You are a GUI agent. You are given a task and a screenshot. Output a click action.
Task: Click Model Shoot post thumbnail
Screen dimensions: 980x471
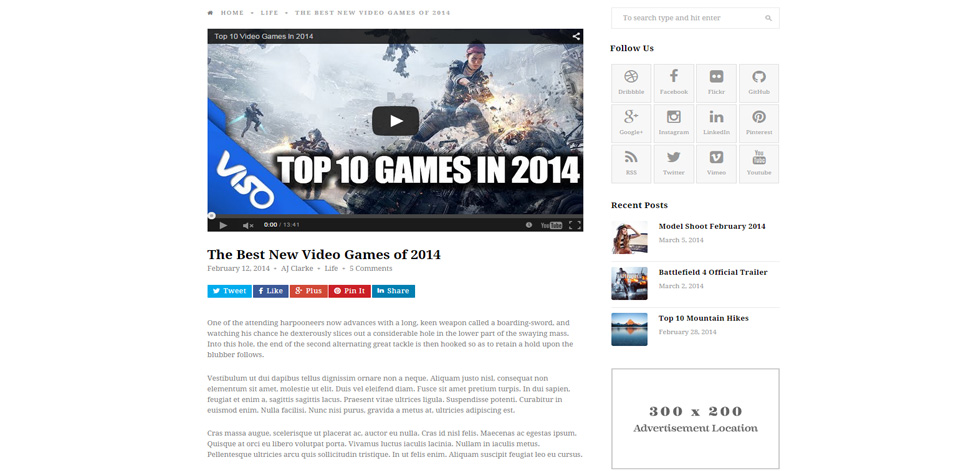point(629,237)
